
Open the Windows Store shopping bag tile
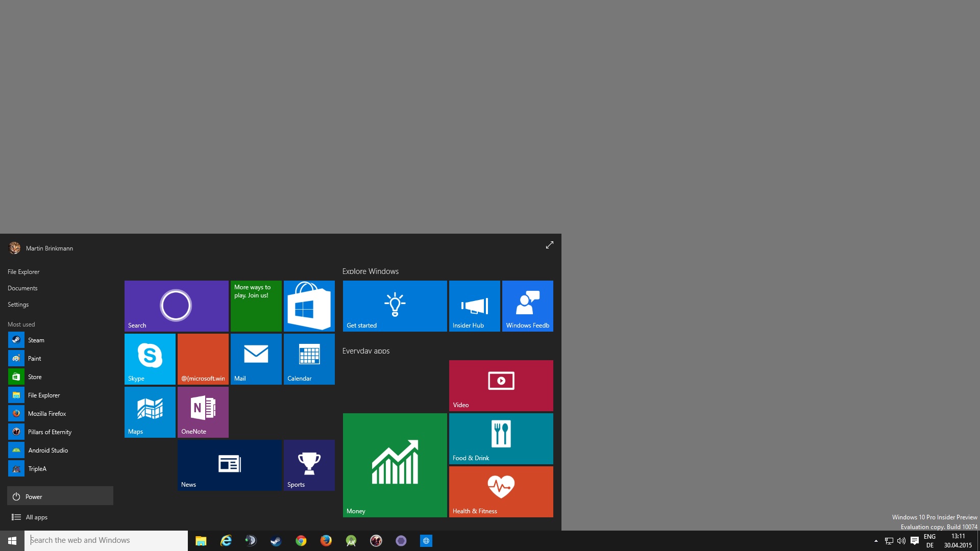click(309, 306)
